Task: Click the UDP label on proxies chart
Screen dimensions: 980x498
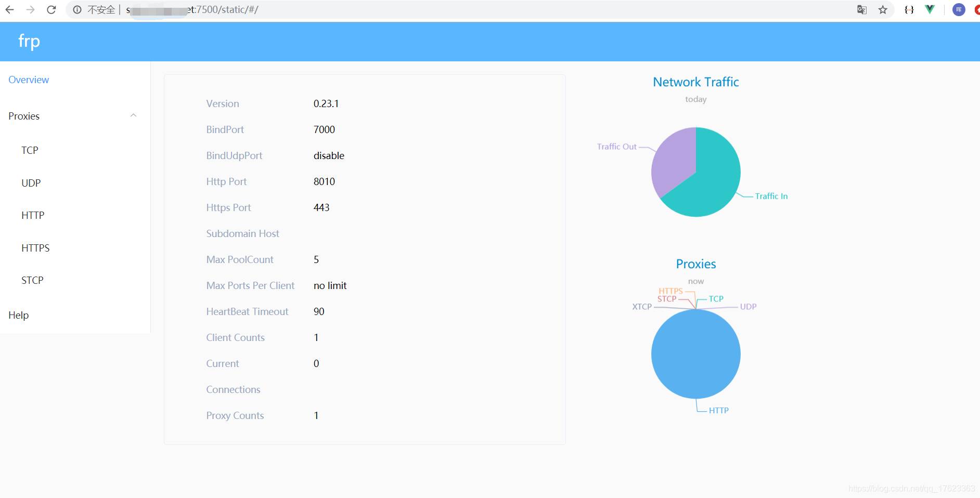Action: [x=749, y=307]
